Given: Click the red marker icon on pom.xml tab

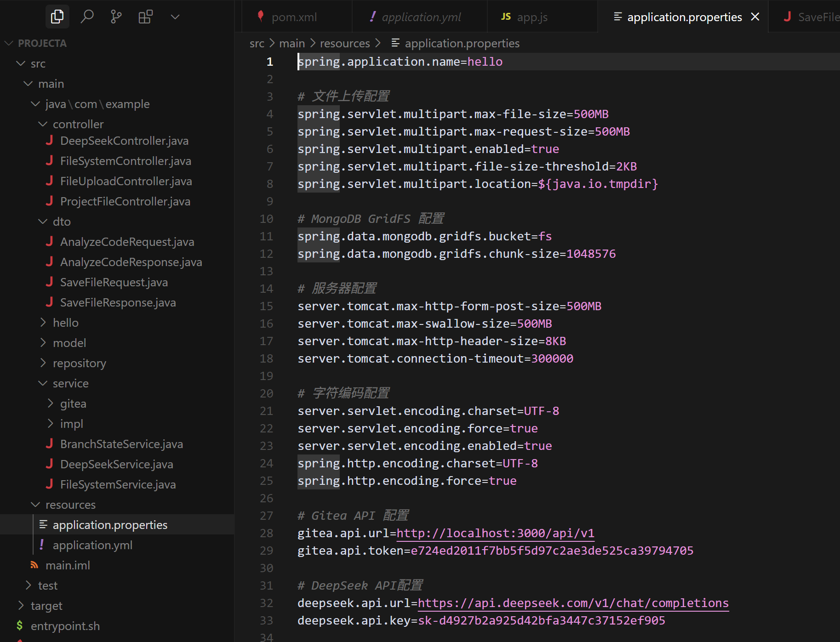Looking at the screenshot, I should coord(261,16).
